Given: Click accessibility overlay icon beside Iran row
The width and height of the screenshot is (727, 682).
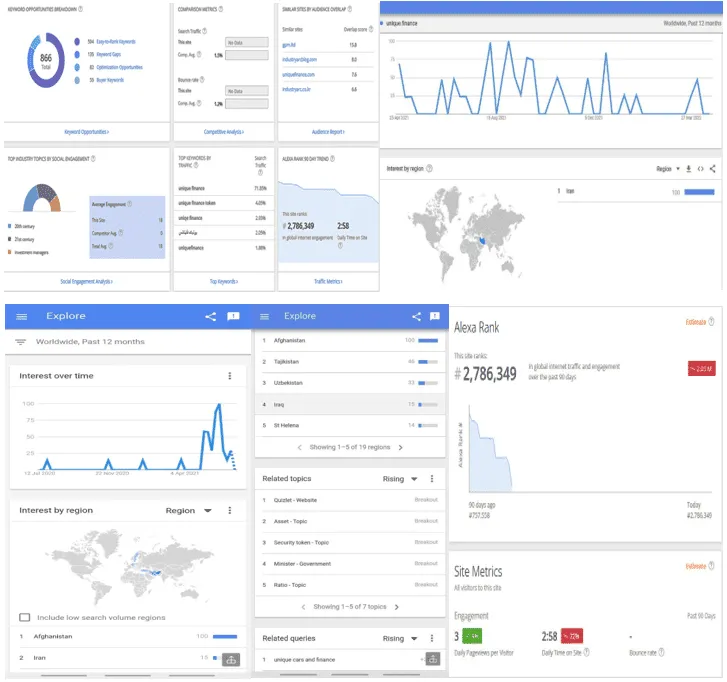Looking at the screenshot, I should point(231,660).
